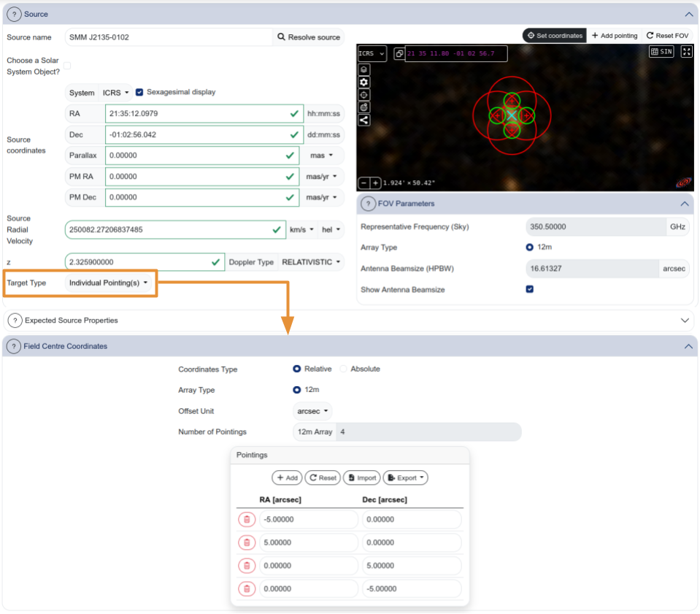Open the Target Type dropdown

(109, 283)
